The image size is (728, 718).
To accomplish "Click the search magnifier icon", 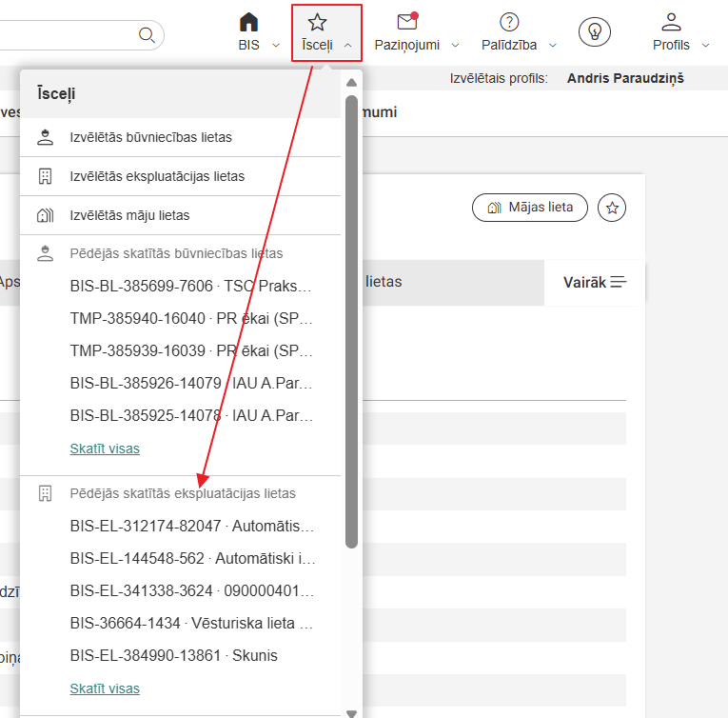I will coord(147,35).
